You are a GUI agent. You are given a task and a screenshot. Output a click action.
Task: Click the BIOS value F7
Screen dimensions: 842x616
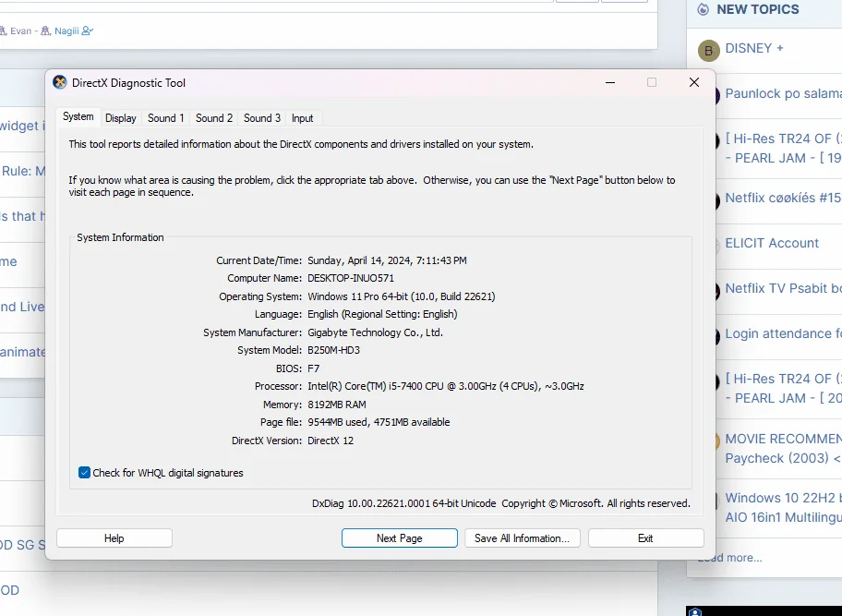coord(314,368)
